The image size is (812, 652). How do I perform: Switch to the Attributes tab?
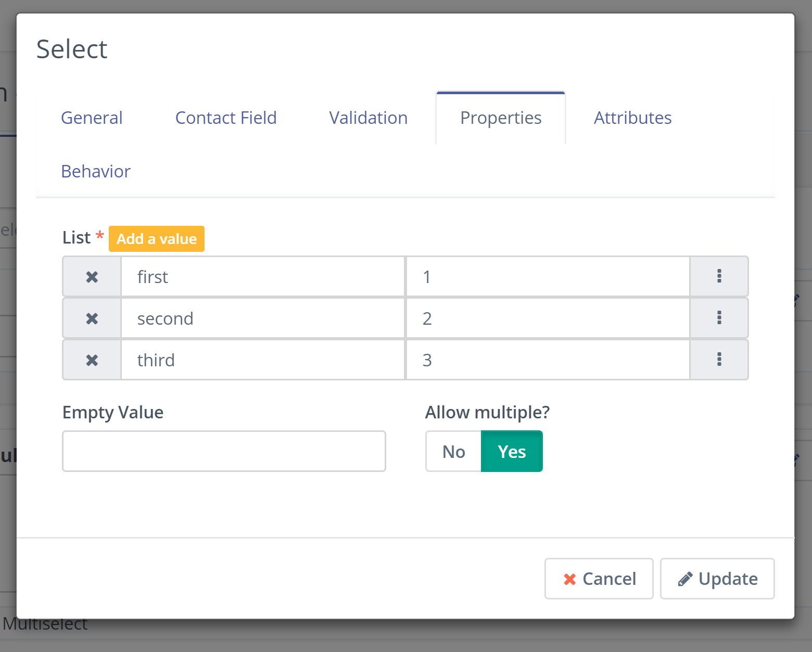(632, 118)
